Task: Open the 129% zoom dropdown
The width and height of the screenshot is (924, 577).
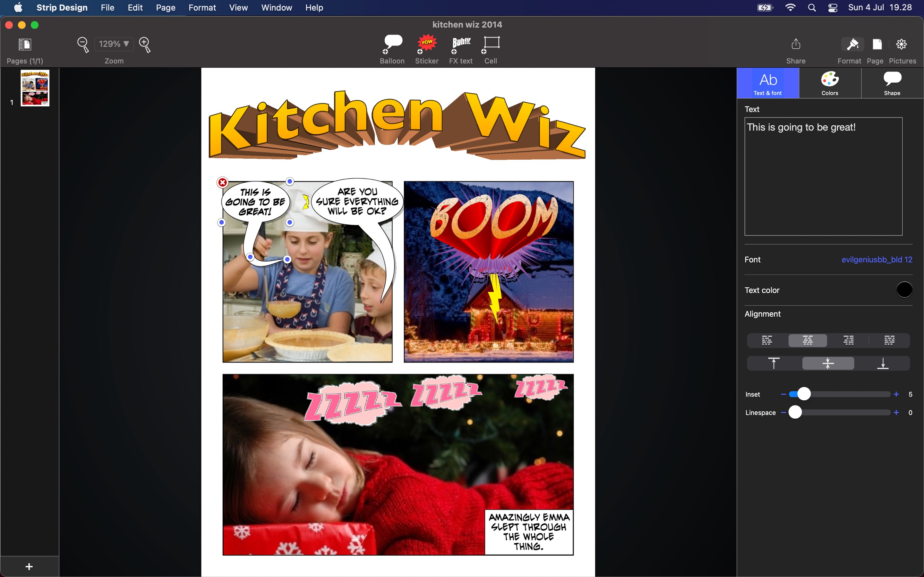Action: [114, 44]
